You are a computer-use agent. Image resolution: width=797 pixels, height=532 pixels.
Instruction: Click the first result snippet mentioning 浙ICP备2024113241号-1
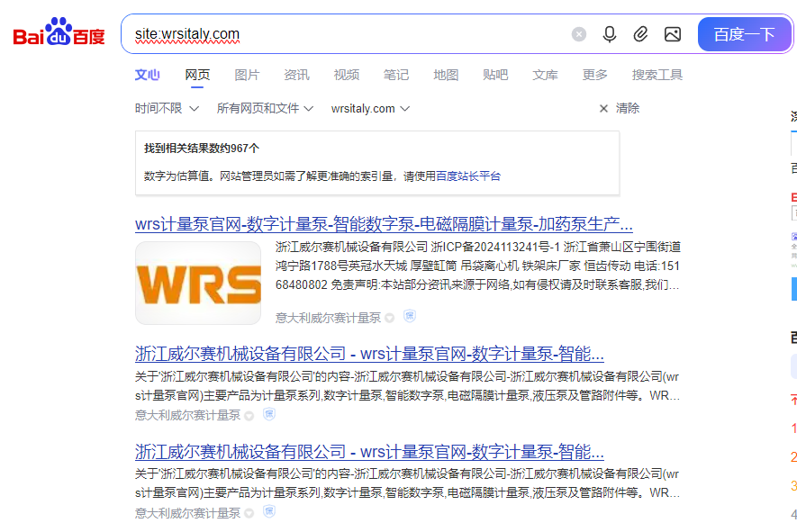point(478,266)
